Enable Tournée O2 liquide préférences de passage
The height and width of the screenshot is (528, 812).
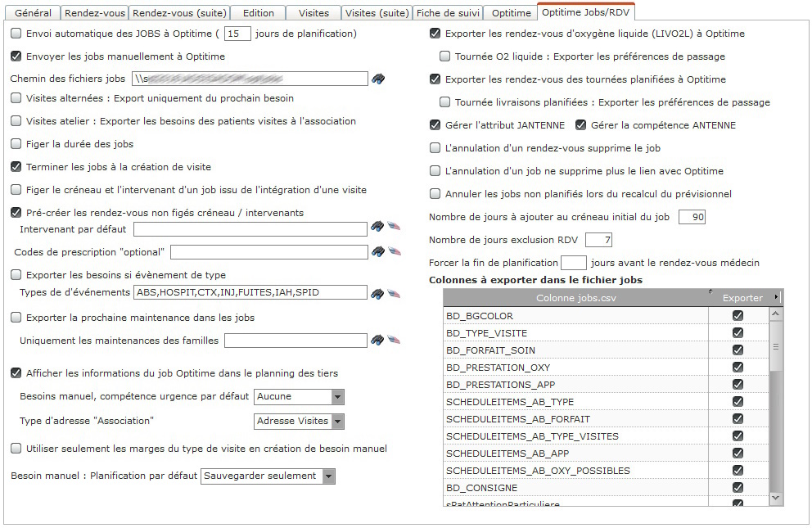click(444, 56)
